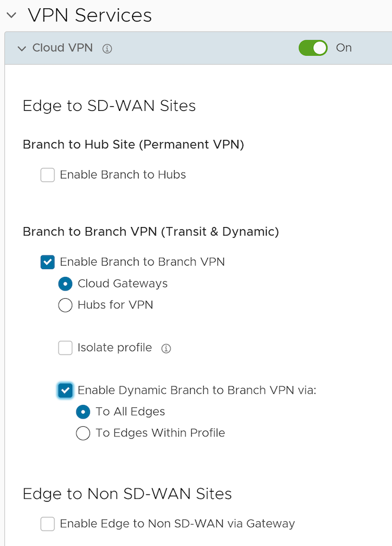Click the Cloud VPN header label
Screen dimensions: 392x546
tap(63, 48)
